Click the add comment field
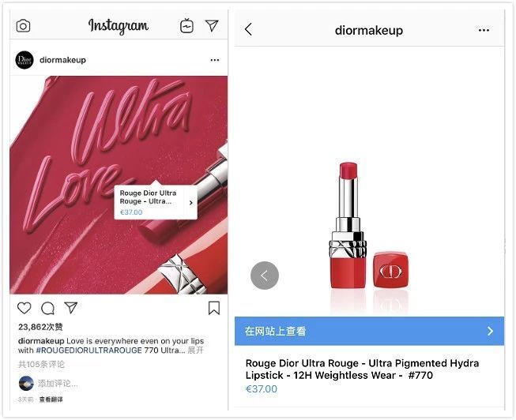Image resolution: width=516 pixels, height=420 pixels. pyautogui.click(x=58, y=384)
